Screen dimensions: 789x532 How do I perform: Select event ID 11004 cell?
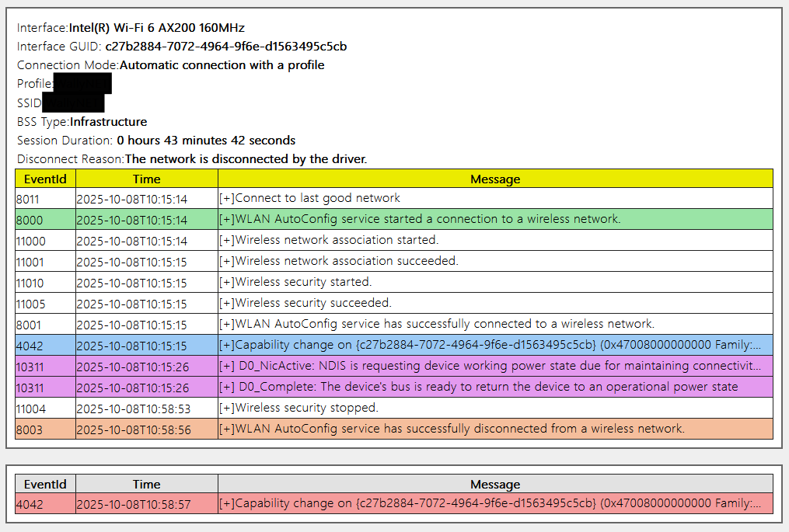45,409
